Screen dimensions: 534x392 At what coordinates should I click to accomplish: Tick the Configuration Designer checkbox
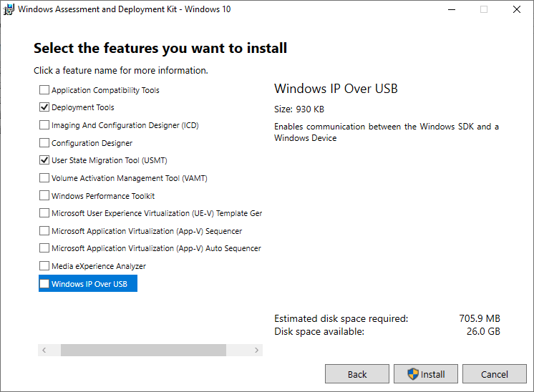click(44, 143)
